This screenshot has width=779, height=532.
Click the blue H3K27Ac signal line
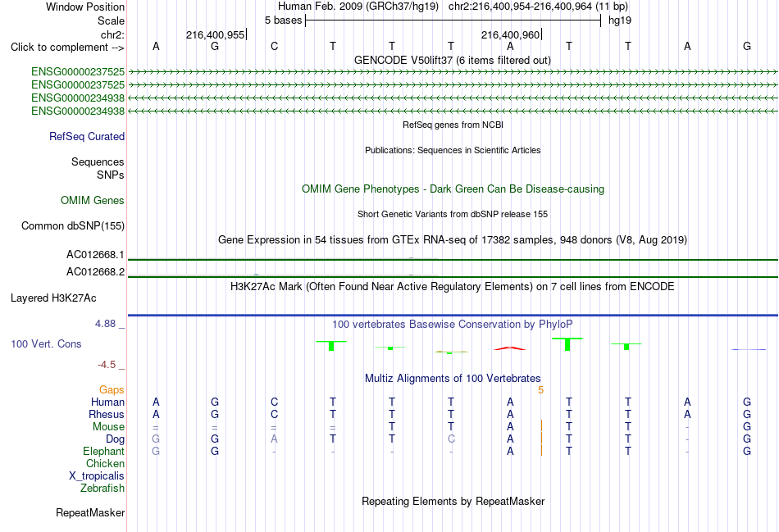click(453, 315)
